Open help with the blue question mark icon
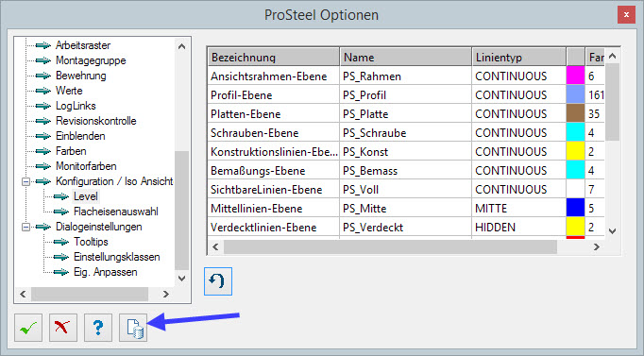 pyautogui.click(x=98, y=328)
